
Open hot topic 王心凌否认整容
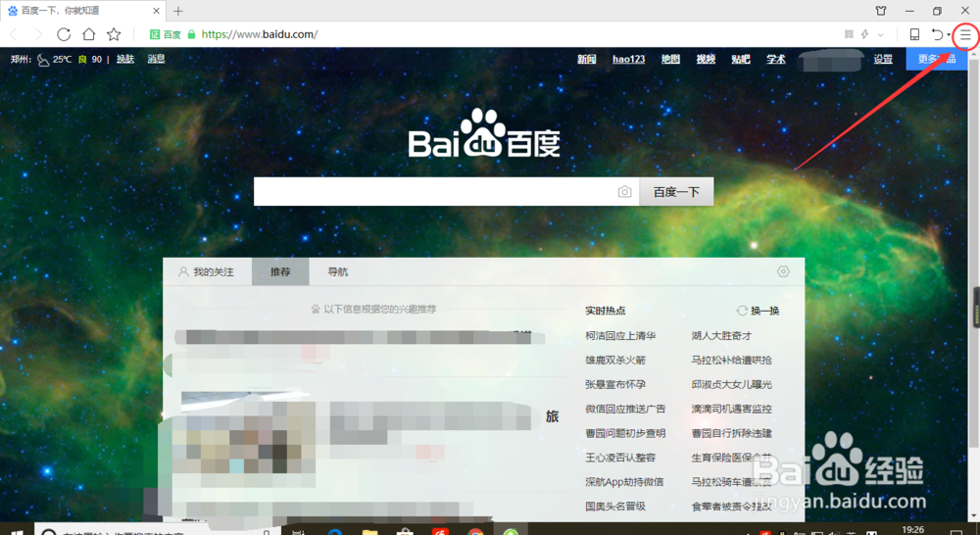pyautogui.click(x=620, y=458)
